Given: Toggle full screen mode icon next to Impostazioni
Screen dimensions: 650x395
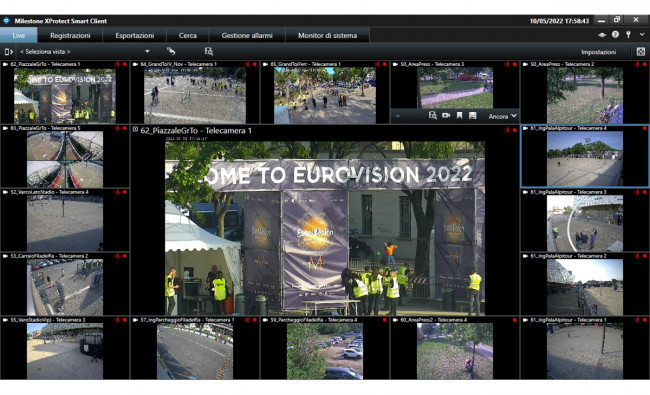Looking at the screenshot, I should point(640,52).
